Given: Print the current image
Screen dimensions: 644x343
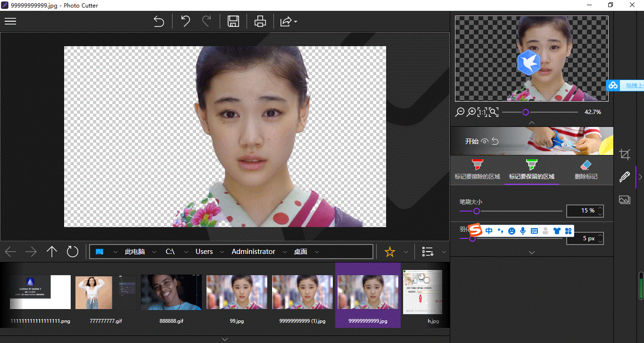Looking at the screenshot, I should coord(260,22).
